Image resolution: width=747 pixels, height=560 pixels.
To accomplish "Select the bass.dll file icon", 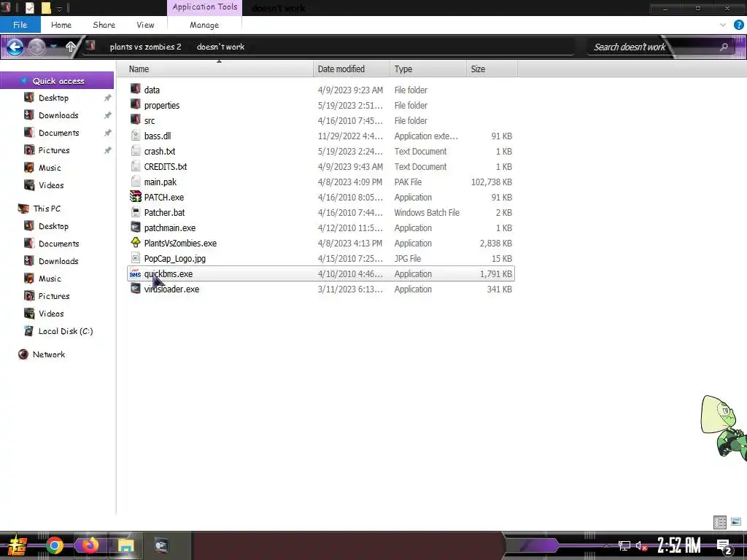I will 136,136.
